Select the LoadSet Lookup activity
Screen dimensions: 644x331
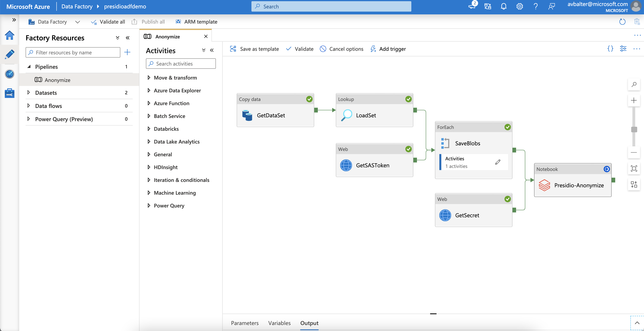[x=374, y=110]
